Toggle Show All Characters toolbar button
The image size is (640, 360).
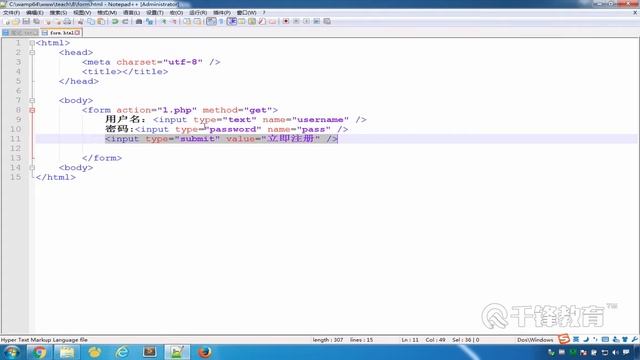point(221,21)
